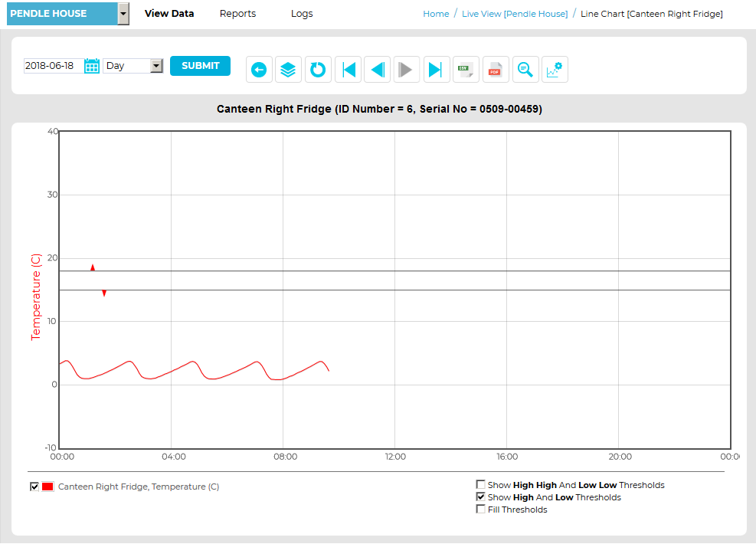Click the refresh chart icon
The height and width of the screenshot is (544, 756).
318,70
